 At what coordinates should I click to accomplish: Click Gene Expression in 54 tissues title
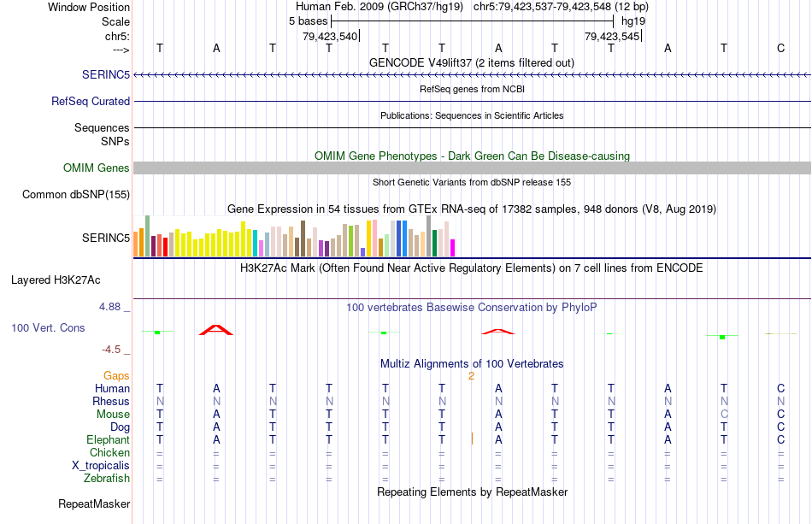point(472,209)
